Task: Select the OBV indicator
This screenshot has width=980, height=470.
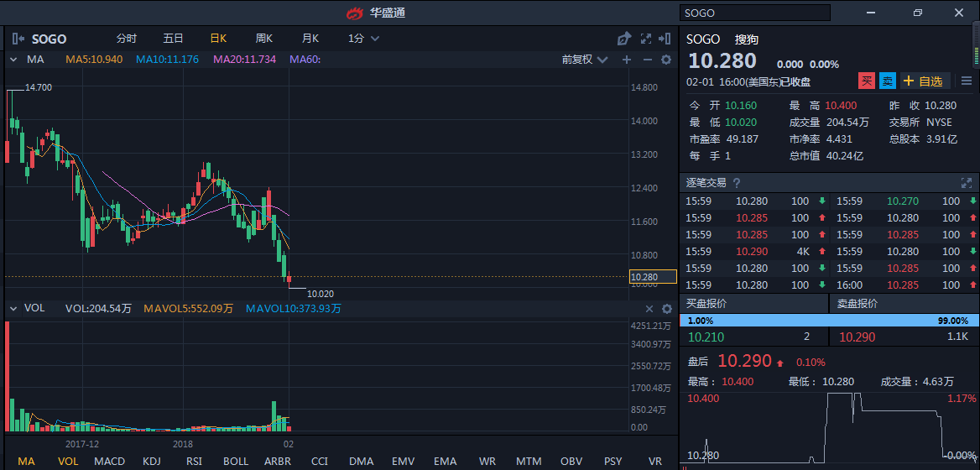Action: [x=571, y=462]
